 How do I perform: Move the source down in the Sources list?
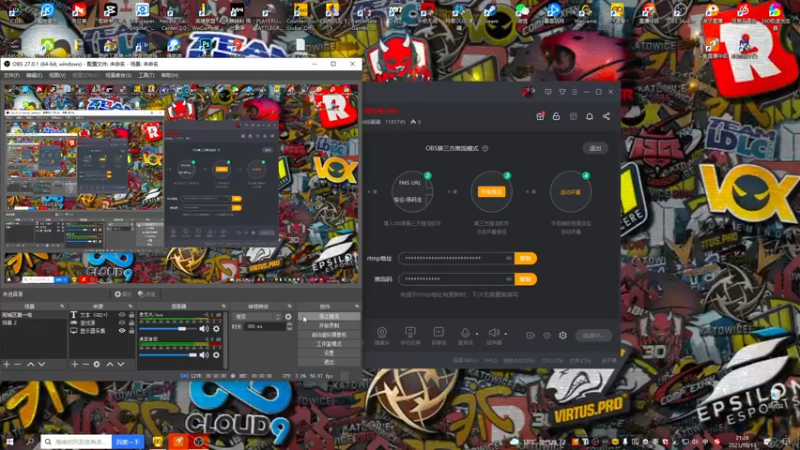(x=121, y=364)
